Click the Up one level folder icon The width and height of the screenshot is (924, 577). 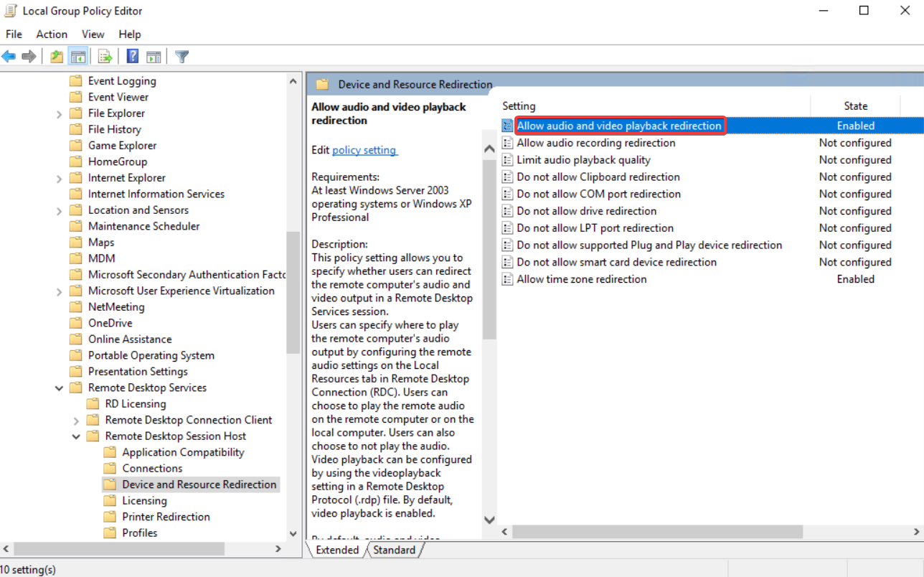[56, 56]
